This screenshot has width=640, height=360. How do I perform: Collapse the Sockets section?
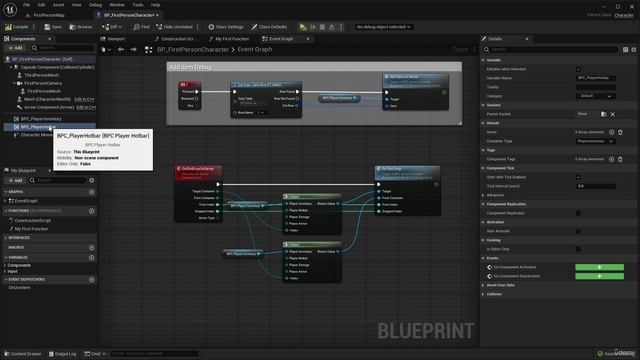pos(483,105)
